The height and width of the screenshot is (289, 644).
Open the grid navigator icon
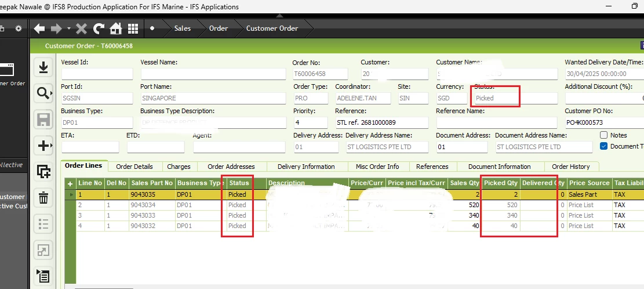click(133, 28)
